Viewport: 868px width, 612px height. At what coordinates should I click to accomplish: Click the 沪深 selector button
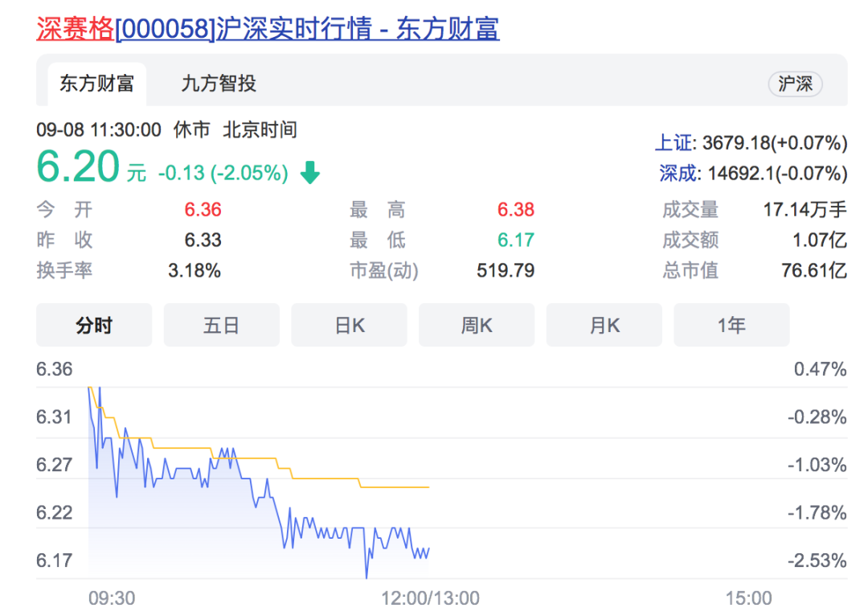click(796, 84)
